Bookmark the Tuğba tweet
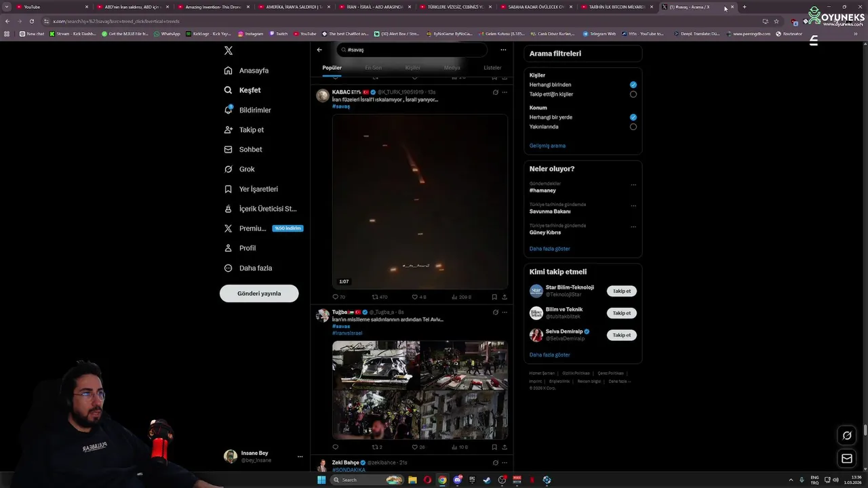The width and height of the screenshot is (868, 488). (x=494, y=447)
